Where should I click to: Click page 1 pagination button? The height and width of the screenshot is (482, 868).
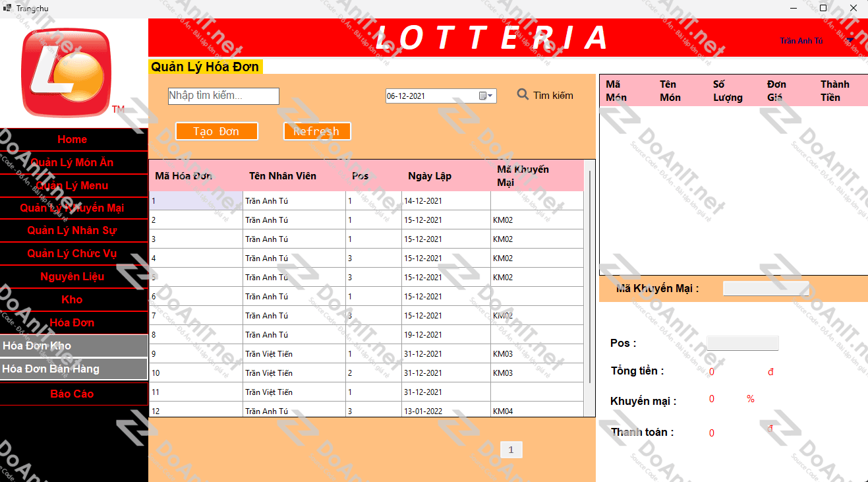pos(511,450)
